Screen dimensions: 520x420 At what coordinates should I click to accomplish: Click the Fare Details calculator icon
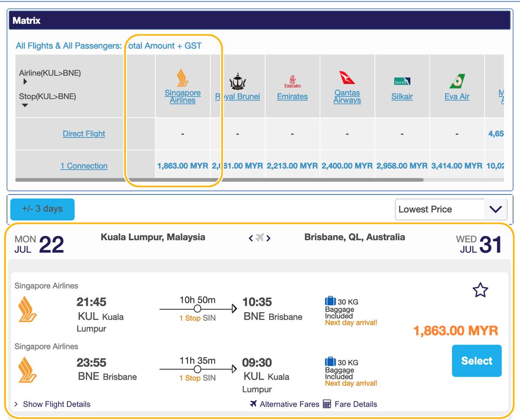pos(327,404)
